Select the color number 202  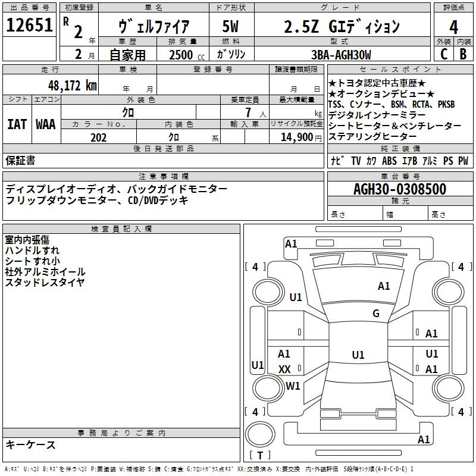click(98, 137)
